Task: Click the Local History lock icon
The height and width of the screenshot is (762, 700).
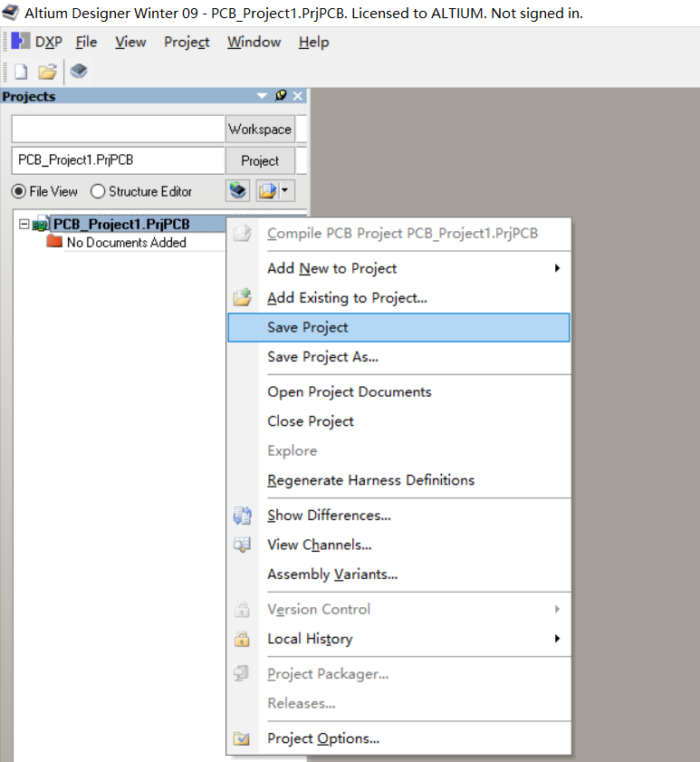Action: 242,639
